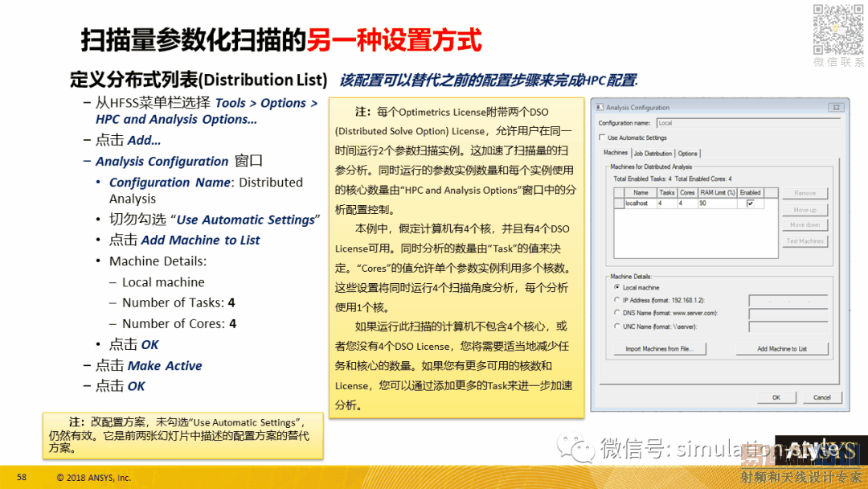
Task: Select the RAM Limit value 90
Action: tap(717, 203)
